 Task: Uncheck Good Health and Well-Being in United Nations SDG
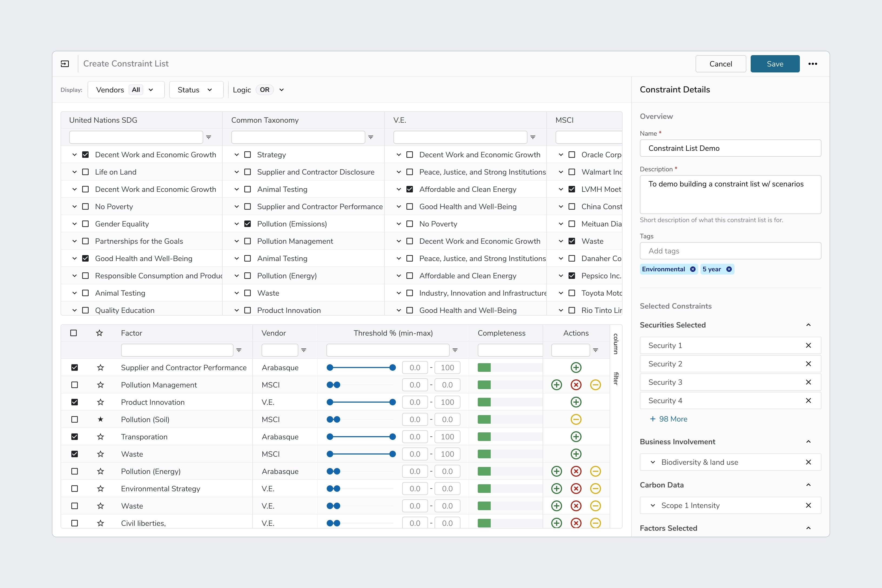[x=85, y=258]
